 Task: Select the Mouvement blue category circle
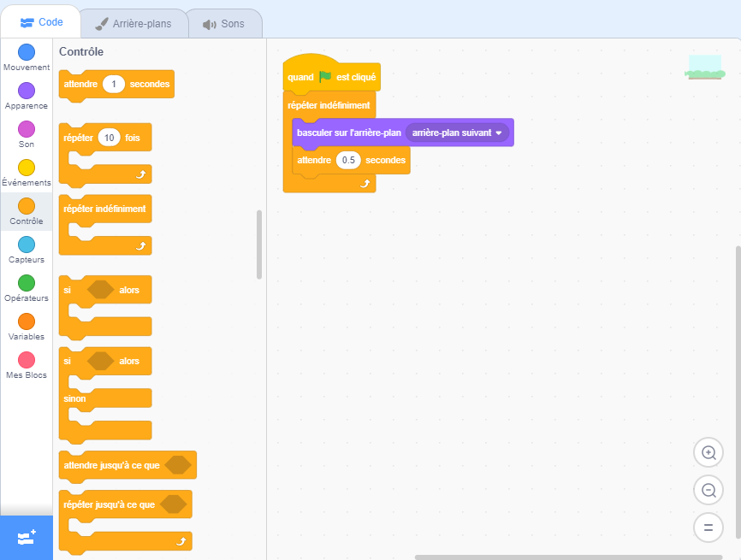pyautogui.click(x=27, y=53)
